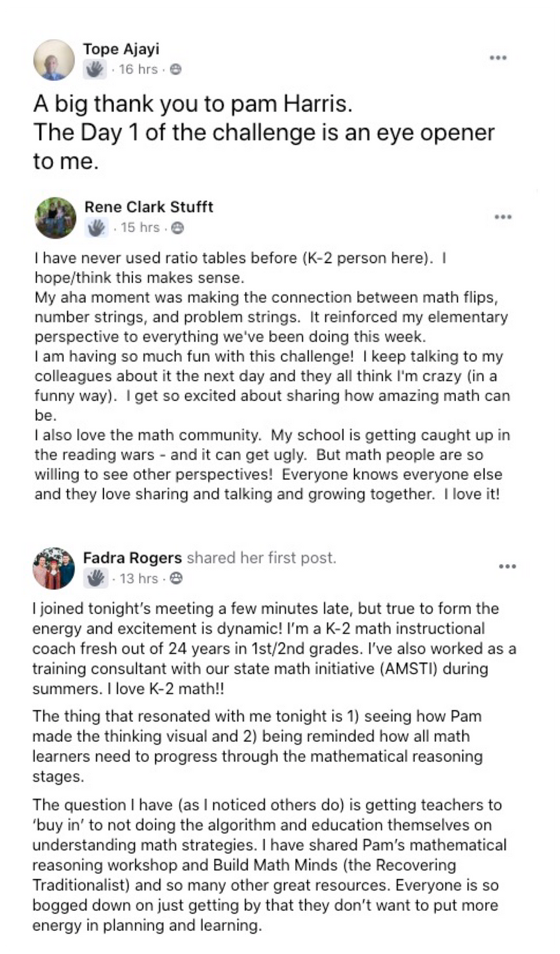This screenshot has height=954, width=560.
Task: Click the Tope Ajayi author name
Action: [121, 49]
